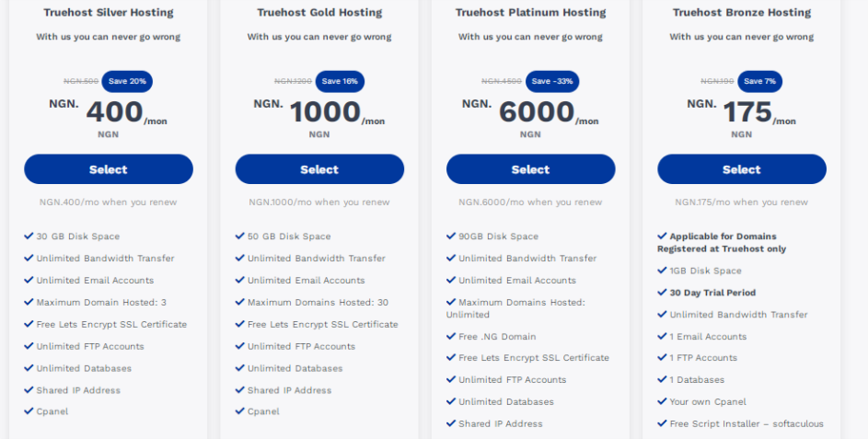The width and height of the screenshot is (868, 439).
Task: Click checkmark beside Free .NG Domain
Action: [x=451, y=336]
